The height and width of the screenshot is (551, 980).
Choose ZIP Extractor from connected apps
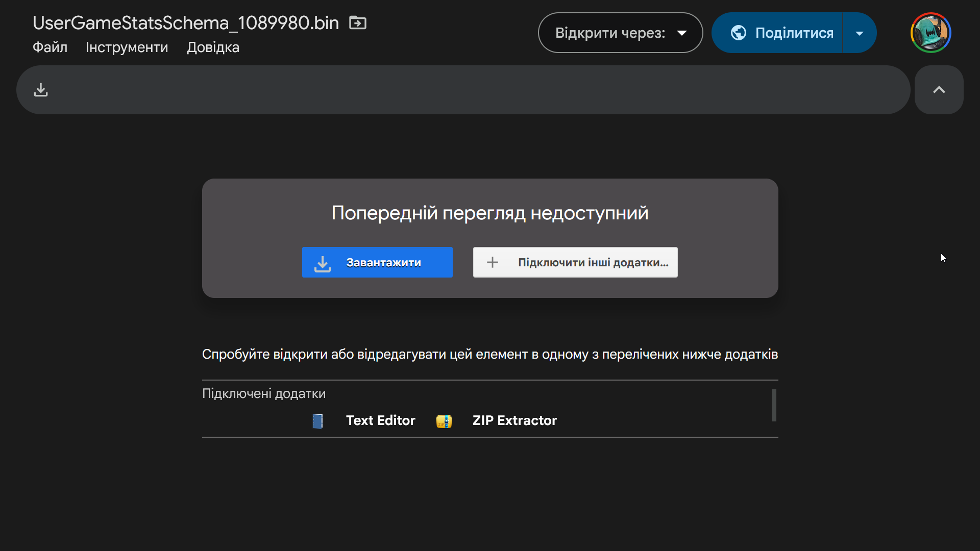[x=514, y=420]
